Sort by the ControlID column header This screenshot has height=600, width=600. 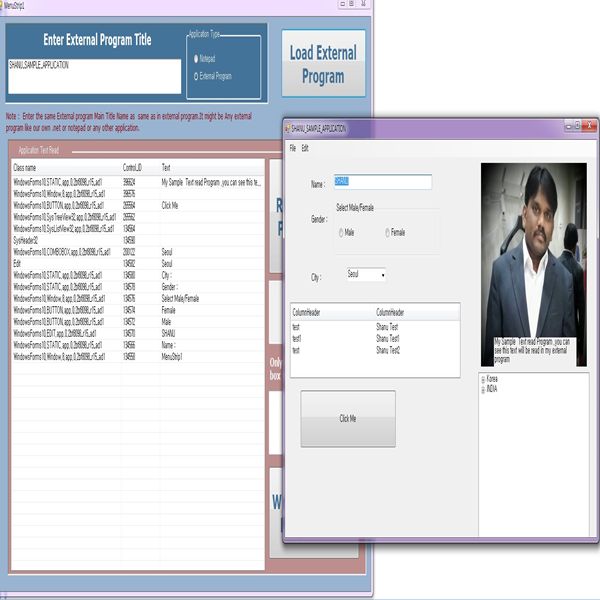(x=140, y=168)
